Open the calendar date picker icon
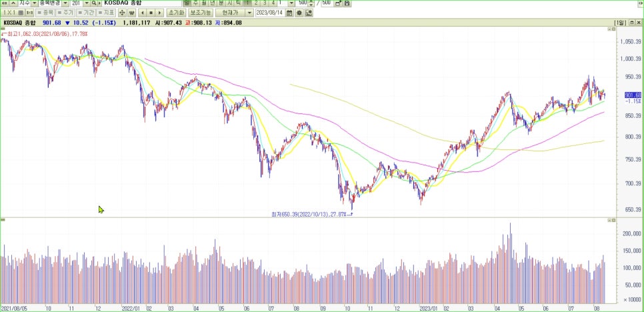 point(289,13)
